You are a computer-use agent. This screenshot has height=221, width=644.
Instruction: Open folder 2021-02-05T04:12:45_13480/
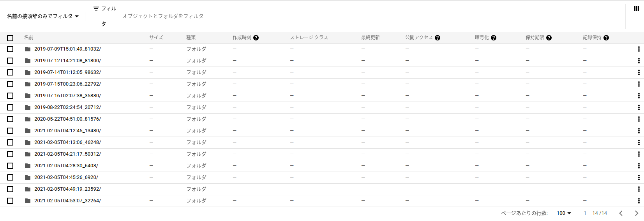67,131
